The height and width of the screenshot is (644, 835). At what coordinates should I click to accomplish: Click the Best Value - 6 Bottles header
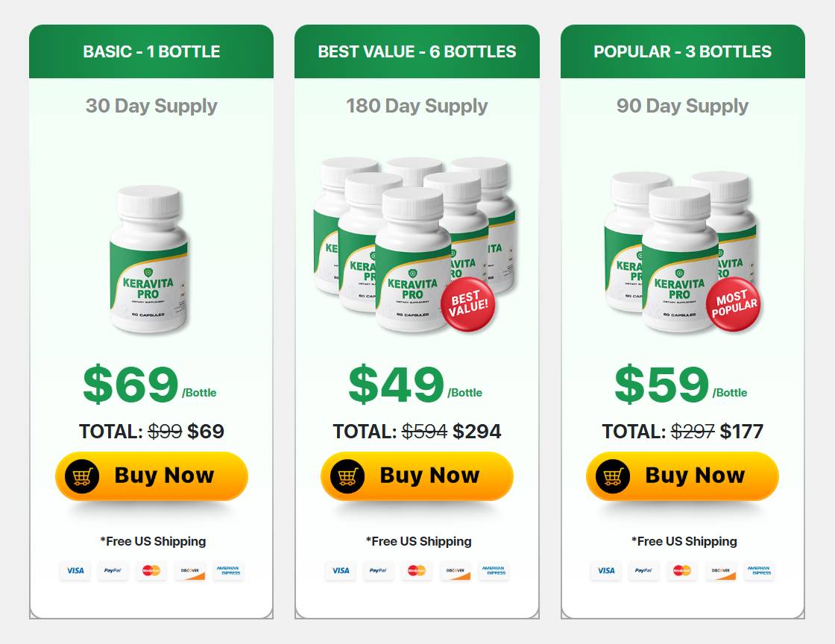pos(417,51)
